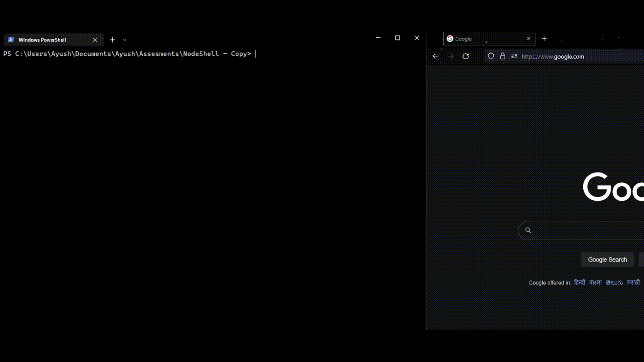Open the tracking protection shield icon
This screenshot has width=644, height=362.
(x=491, y=56)
